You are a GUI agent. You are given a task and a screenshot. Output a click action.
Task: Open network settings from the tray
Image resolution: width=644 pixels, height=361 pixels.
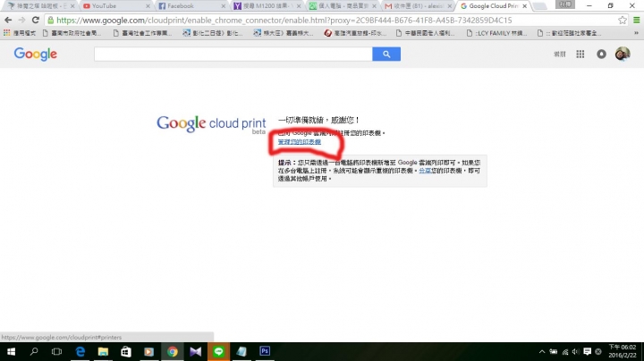pos(565,351)
